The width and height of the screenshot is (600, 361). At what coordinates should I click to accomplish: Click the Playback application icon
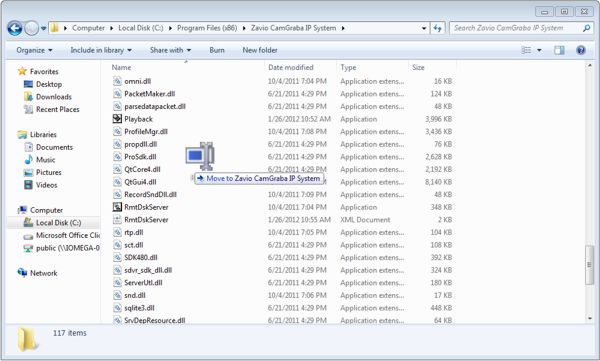117,119
